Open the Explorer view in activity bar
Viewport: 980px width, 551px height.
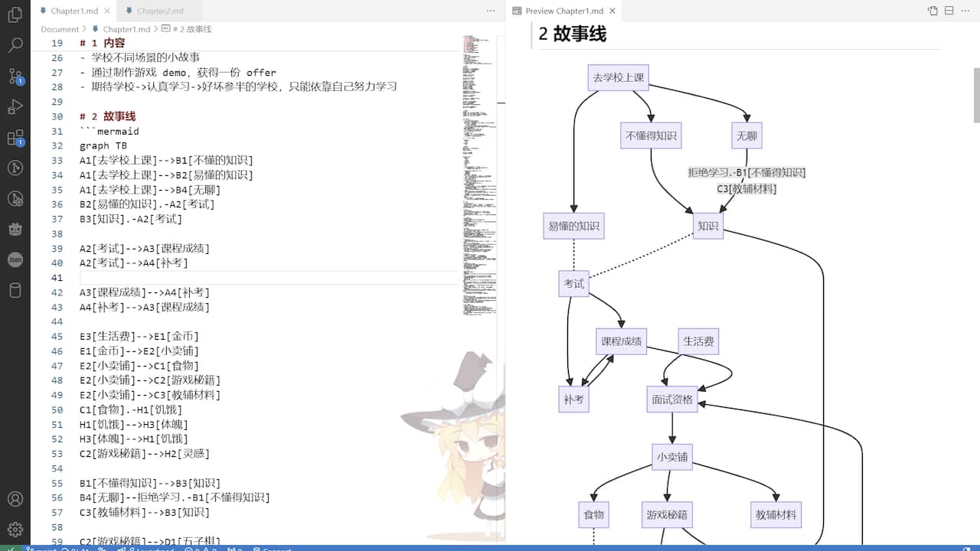coord(15,15)
